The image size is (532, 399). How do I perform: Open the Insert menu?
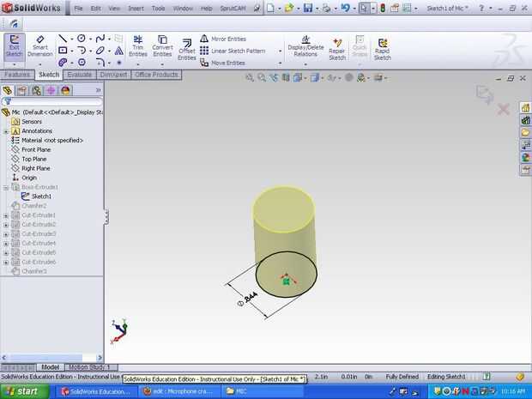point(136,8)
